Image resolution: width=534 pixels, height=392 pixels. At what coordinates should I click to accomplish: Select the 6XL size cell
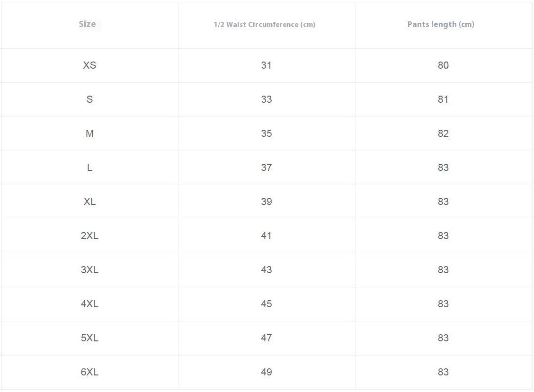(x=89, y=372)
